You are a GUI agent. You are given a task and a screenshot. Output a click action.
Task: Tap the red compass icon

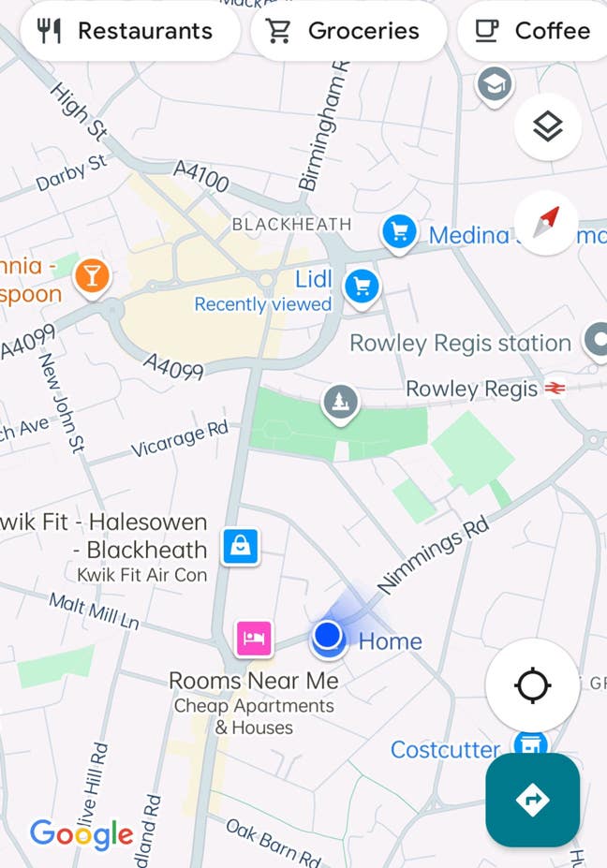click(547, 223)
